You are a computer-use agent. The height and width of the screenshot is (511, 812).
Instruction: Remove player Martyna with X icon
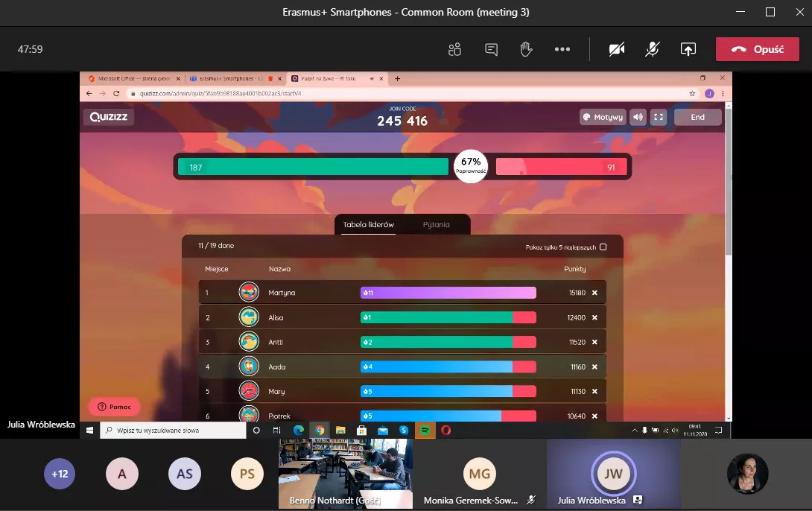(x=594, y=293)
